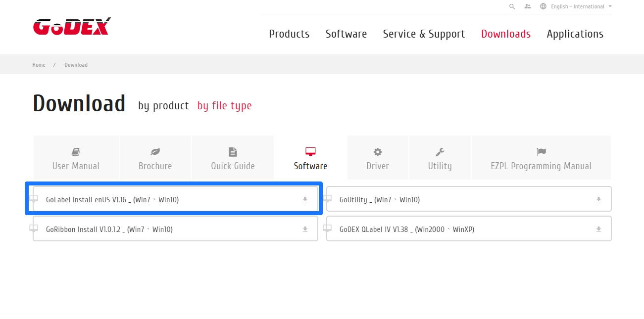Viewport: 644px width, 319px height.
Task: Select the Quick Guide tab
Action: tap(233, 158)
